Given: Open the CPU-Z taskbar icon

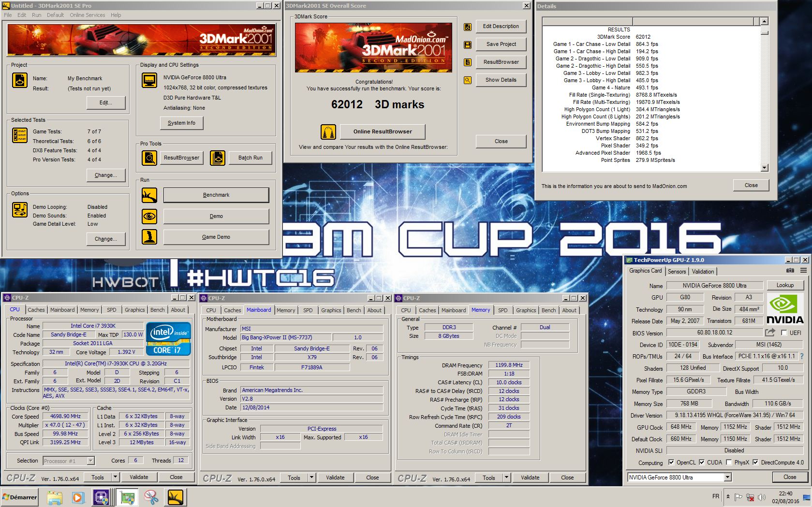Looking at the screenshot, I should coord(101,497).
